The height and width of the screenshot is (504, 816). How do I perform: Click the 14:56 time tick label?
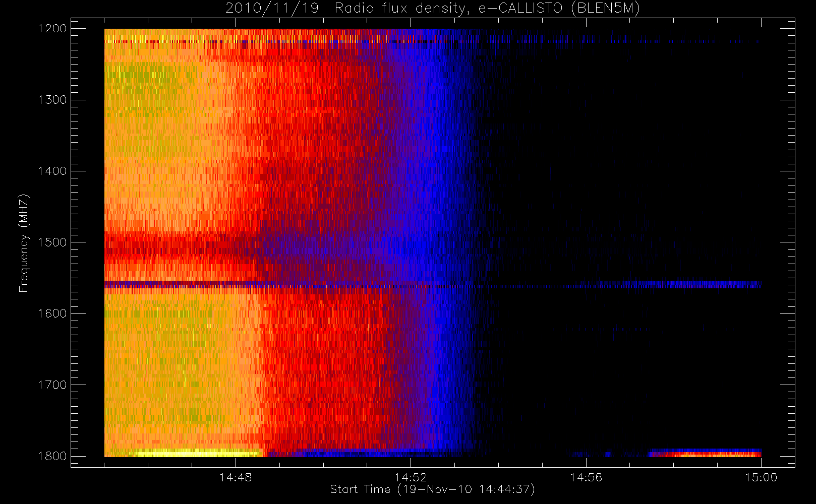586,477
